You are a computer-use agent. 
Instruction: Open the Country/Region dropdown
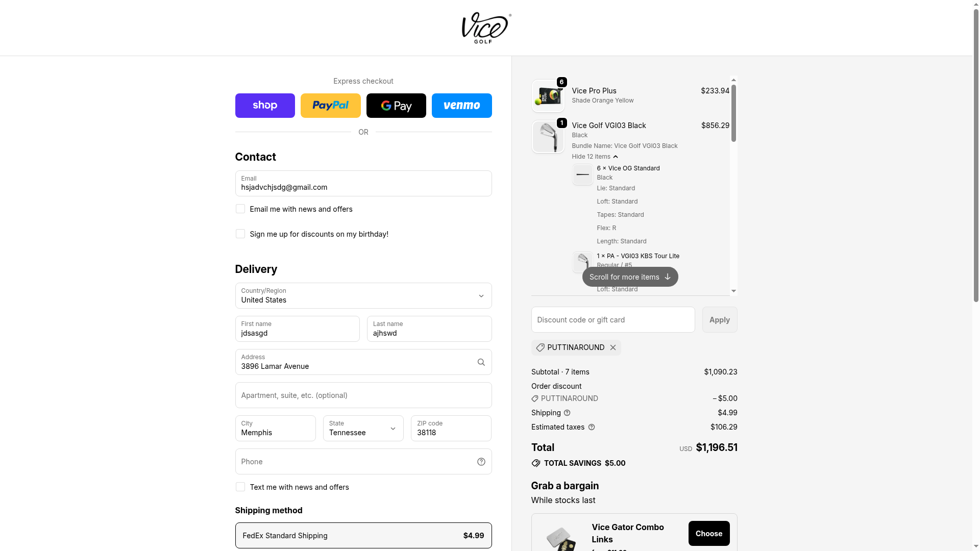[363, 296]
